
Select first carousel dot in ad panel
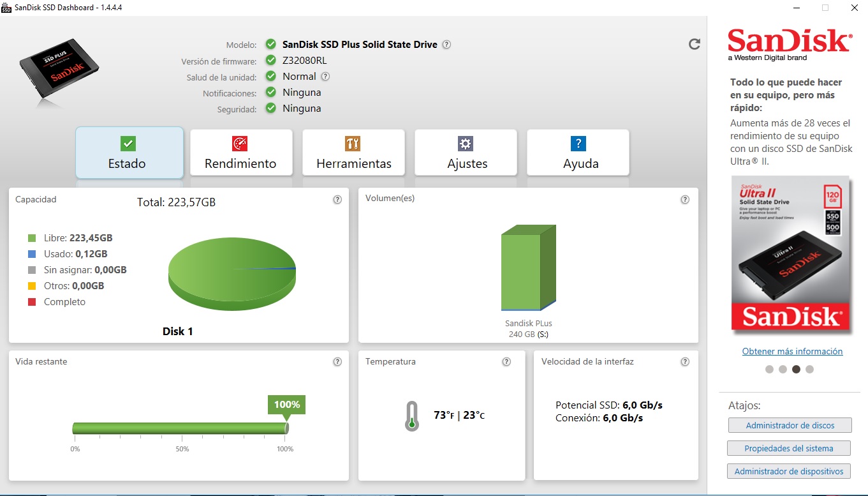769,369
